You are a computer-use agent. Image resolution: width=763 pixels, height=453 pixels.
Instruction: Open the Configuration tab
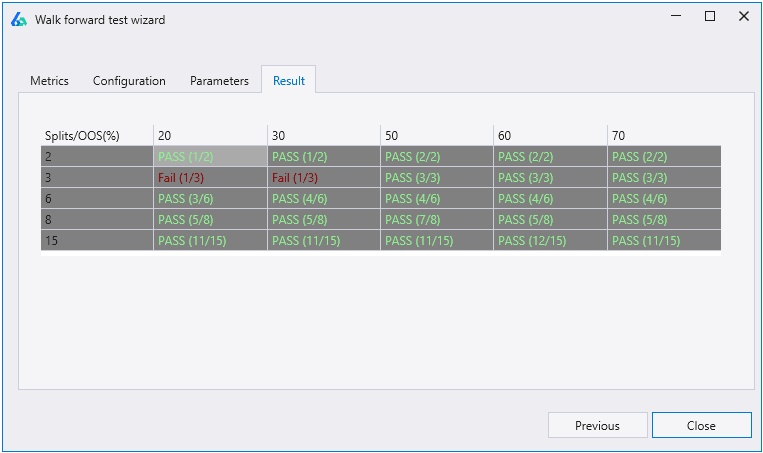click(129, 81)
